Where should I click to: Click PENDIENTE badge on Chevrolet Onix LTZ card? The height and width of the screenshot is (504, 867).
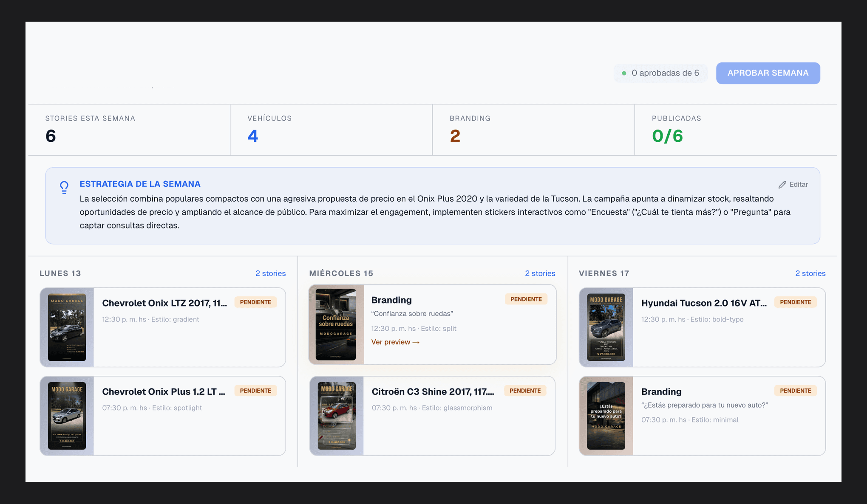255,302
